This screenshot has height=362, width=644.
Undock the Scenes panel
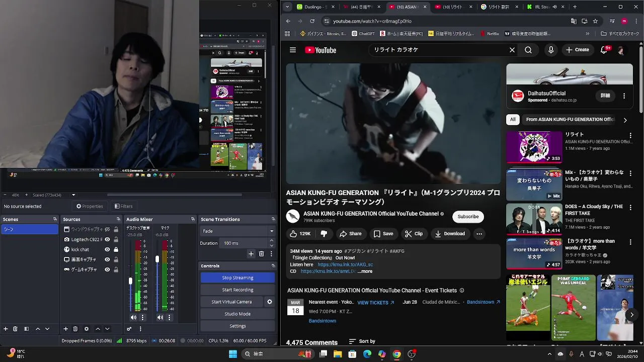55,219
